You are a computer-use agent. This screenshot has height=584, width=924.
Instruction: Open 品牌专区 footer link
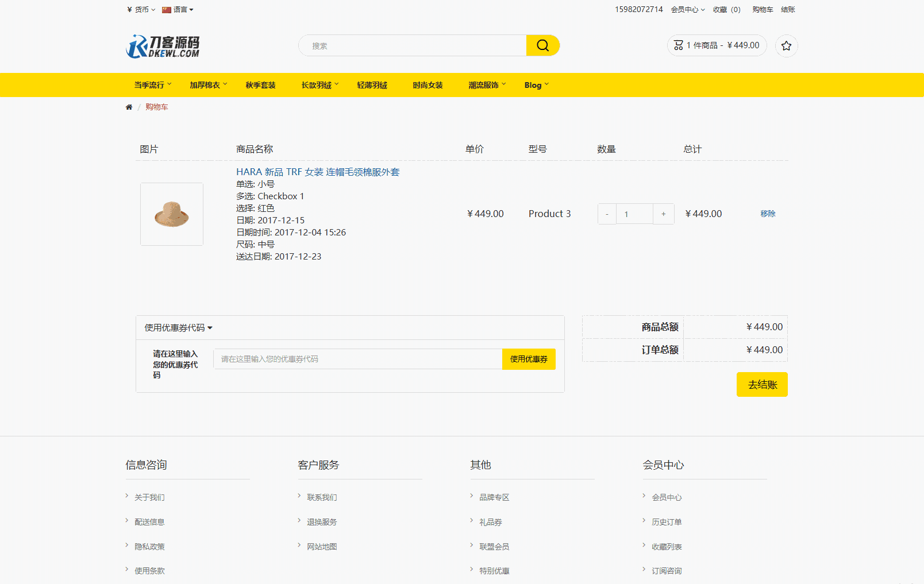coord(494,497)
